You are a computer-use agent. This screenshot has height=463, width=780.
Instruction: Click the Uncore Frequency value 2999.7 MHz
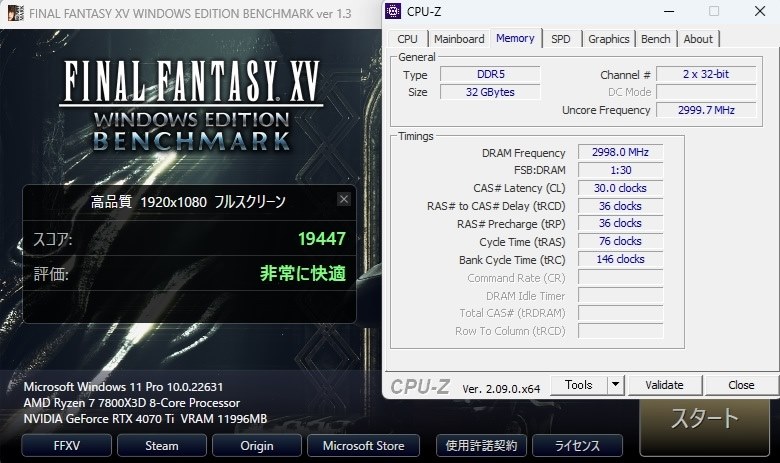[706, 110]
